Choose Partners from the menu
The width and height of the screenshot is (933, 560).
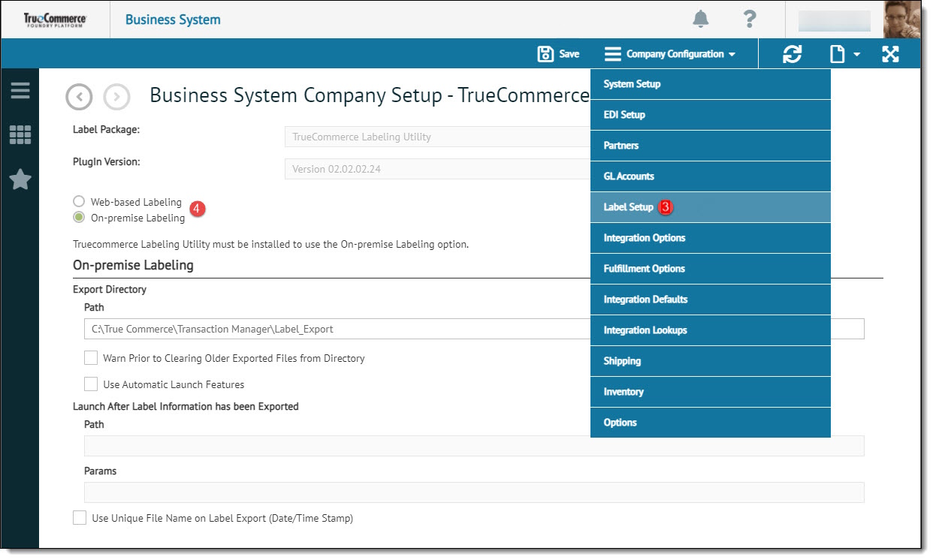point(711,146)
